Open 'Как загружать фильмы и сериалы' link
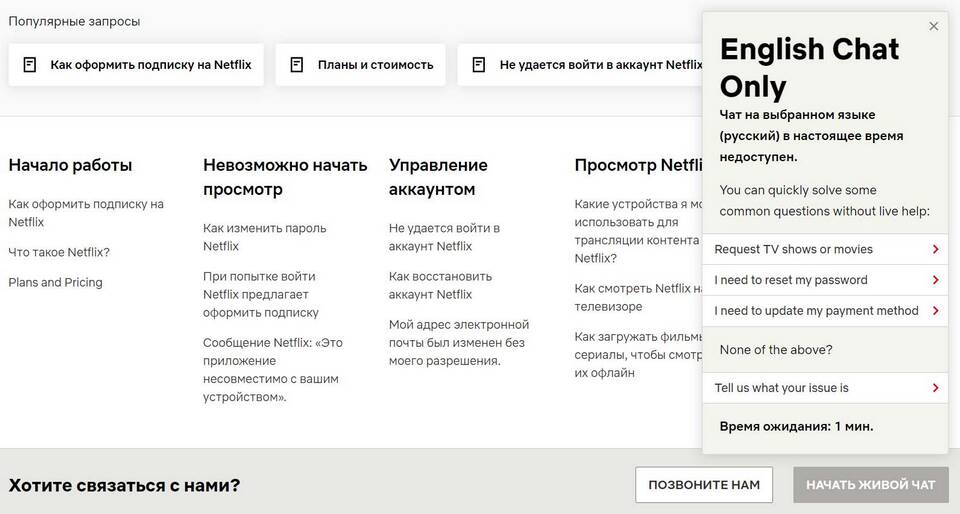This screenshot has height=514, width=960. pyautogui.click(x=638, y=354)
